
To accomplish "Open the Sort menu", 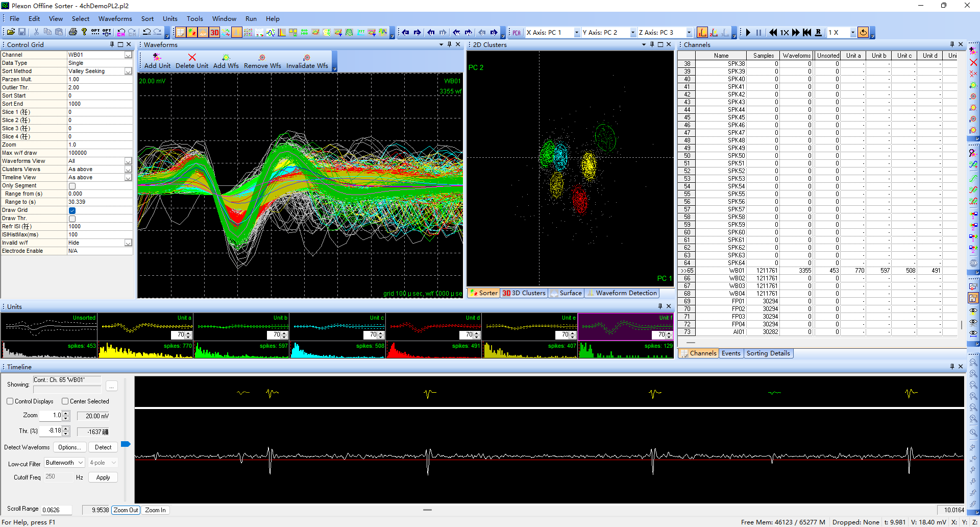I will tap(148, 19).
